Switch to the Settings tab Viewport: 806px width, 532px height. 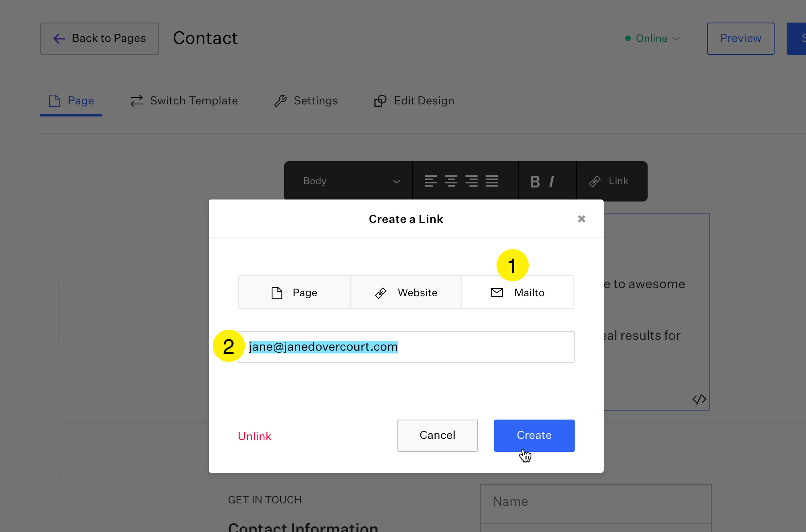[x=306, y=100]
